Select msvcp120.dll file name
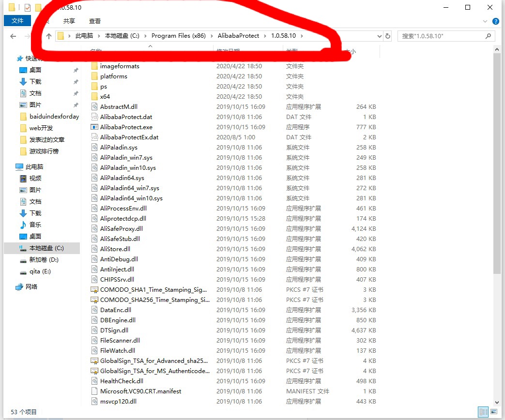Screen dimensions: 505x420 tap(118, 401)
